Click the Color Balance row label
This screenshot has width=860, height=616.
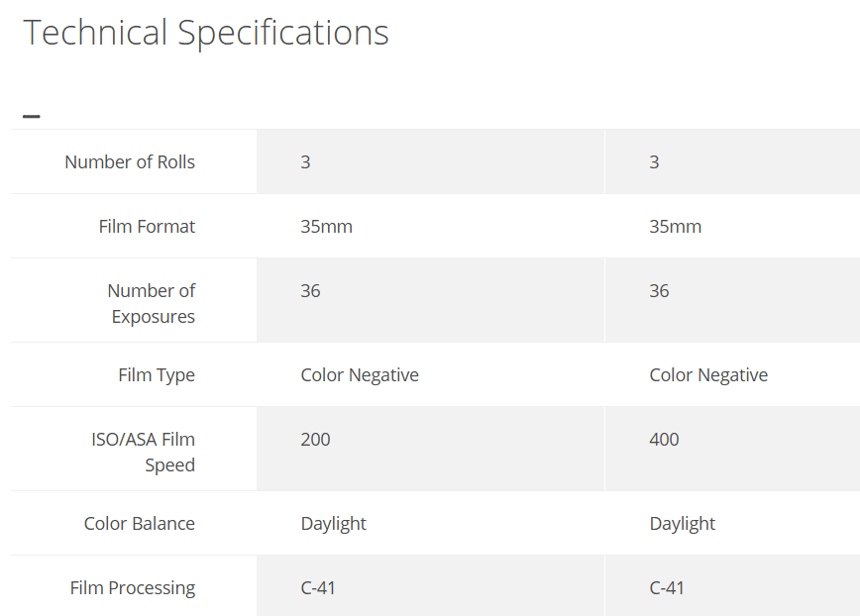pos(140,523)
